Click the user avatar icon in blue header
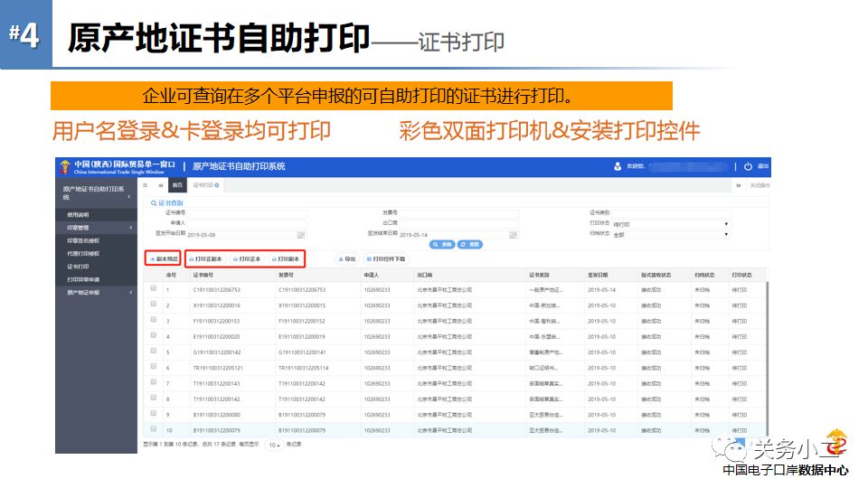The image size is (868, 488). point(618,166)
